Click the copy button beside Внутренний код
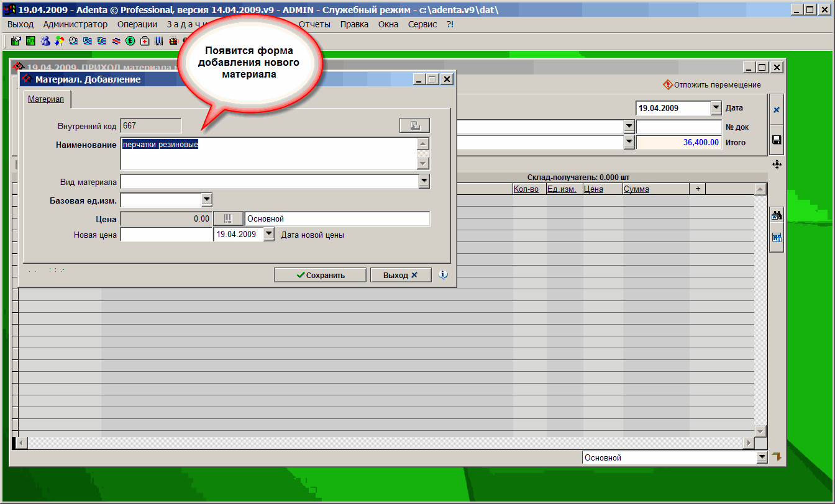This screenshot has height=504, width=835. [x=414, y=126]
